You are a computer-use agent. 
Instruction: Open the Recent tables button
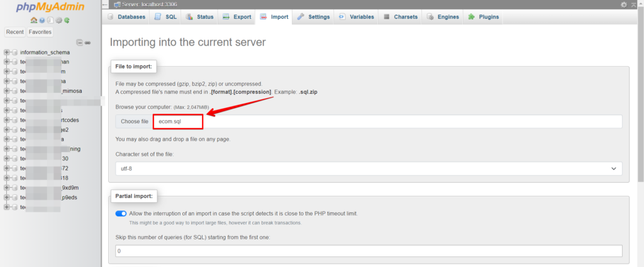coord(15,32)
